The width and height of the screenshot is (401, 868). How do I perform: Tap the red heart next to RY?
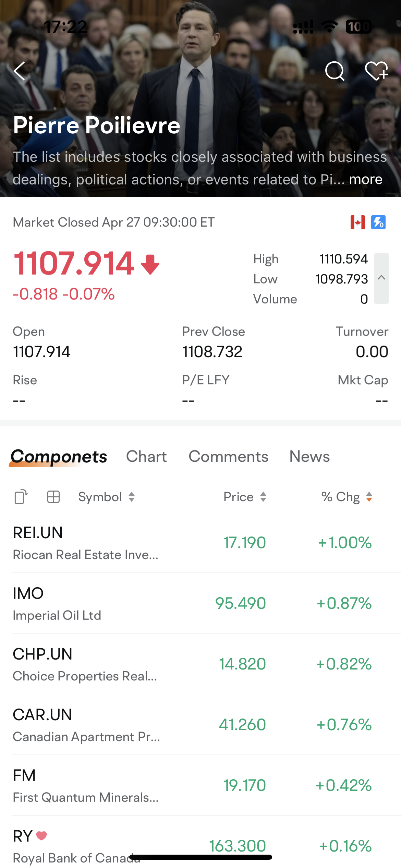[x=41, y=836]
